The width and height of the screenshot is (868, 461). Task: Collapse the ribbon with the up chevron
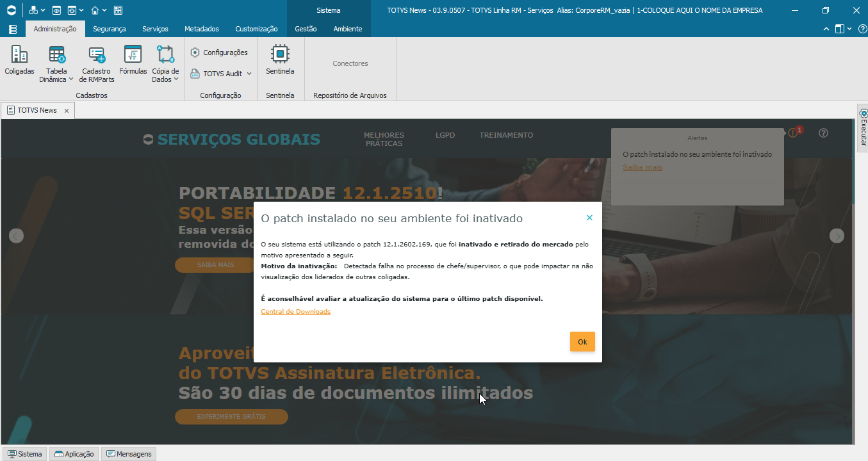point(826,29)
